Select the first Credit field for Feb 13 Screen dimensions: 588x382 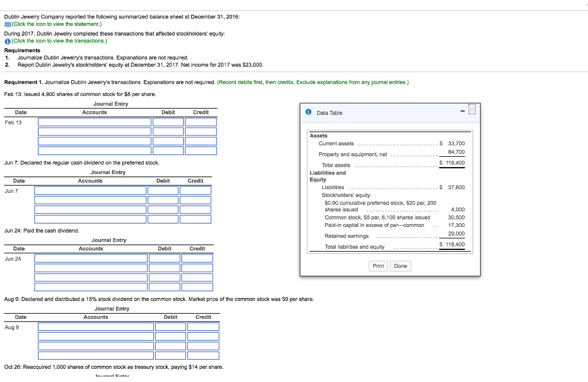201,122
